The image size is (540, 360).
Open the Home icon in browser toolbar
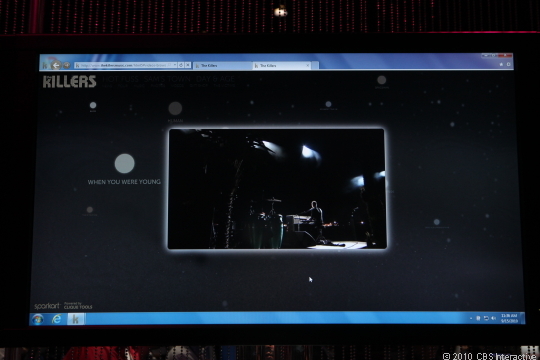(x=501, y=64)
